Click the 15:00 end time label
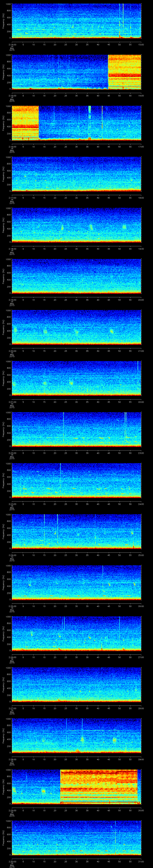The height and width of the screenshot is (868, 153). click(141, 44)
